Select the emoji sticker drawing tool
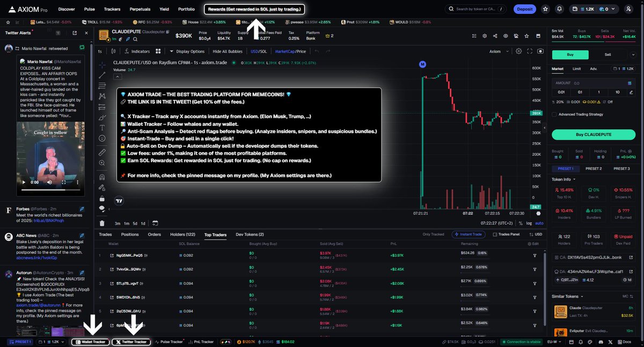Screen dimensions: 644x347 [x=102, y=138]
